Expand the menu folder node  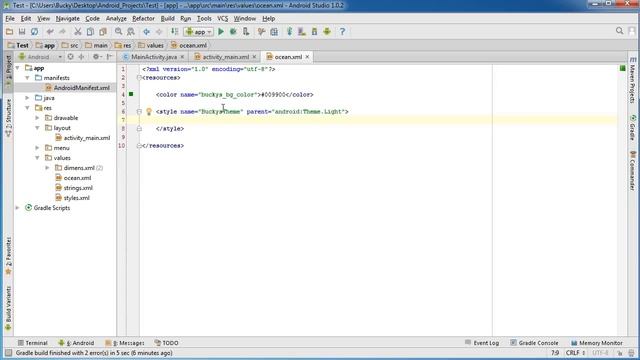tap(37, 148)
